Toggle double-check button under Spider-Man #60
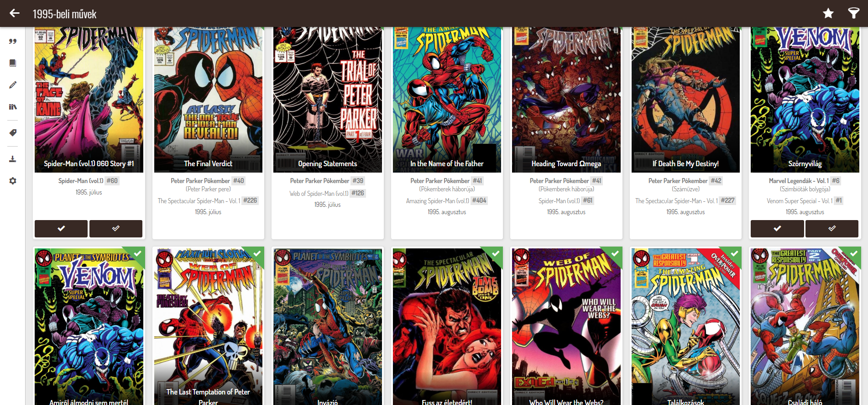Image resolution: width=868 pixels, height=405 pixels. tap(116, 228)
